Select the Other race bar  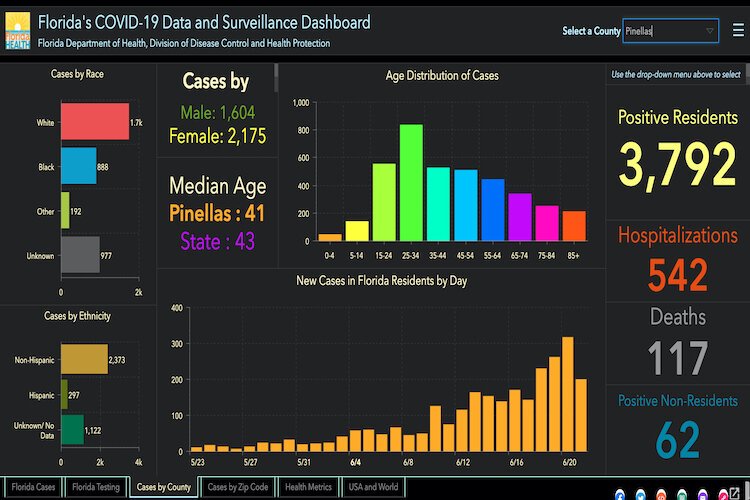pos(65,211)
